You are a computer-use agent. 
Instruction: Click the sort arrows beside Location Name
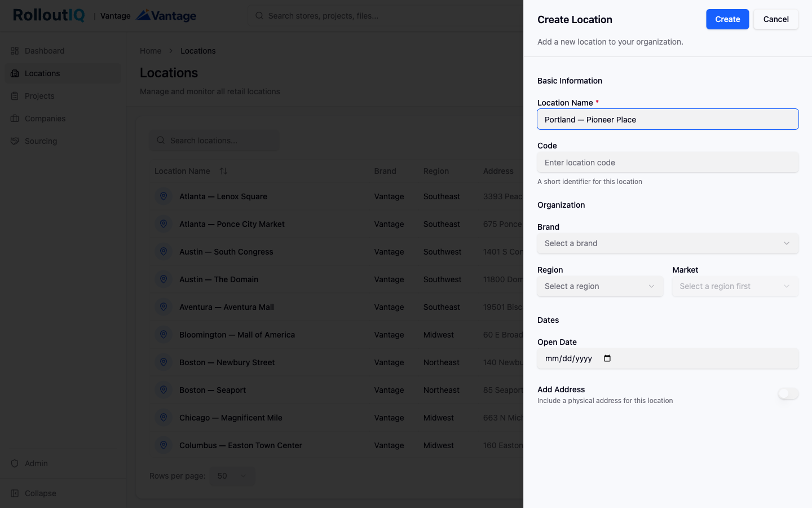click(x=223, y=171)
